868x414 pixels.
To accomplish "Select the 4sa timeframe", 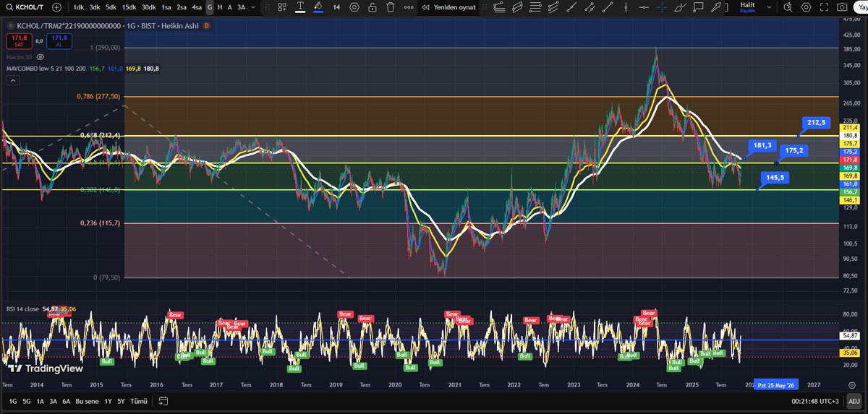I will click(197, 7).
